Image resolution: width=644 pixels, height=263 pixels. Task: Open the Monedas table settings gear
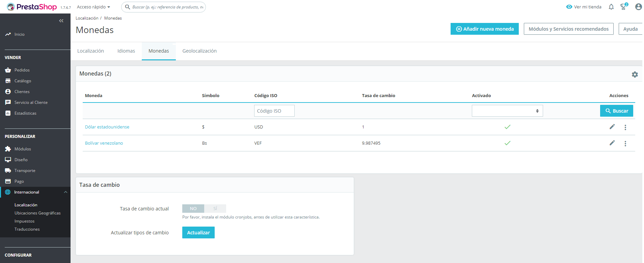(x=635, y=75)
